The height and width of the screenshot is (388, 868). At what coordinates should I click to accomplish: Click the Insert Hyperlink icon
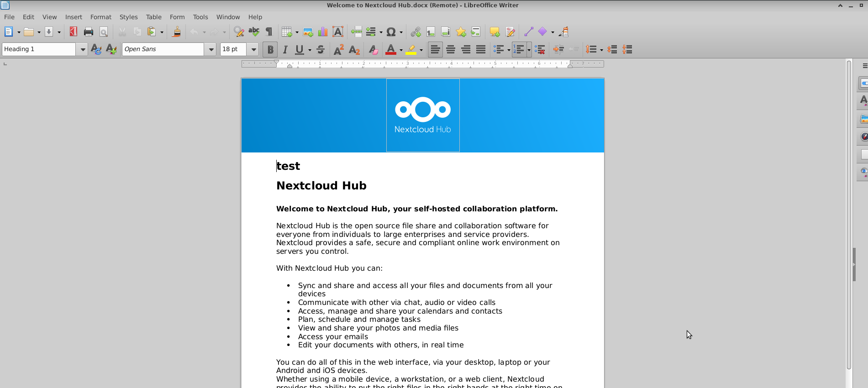[415, 32]
